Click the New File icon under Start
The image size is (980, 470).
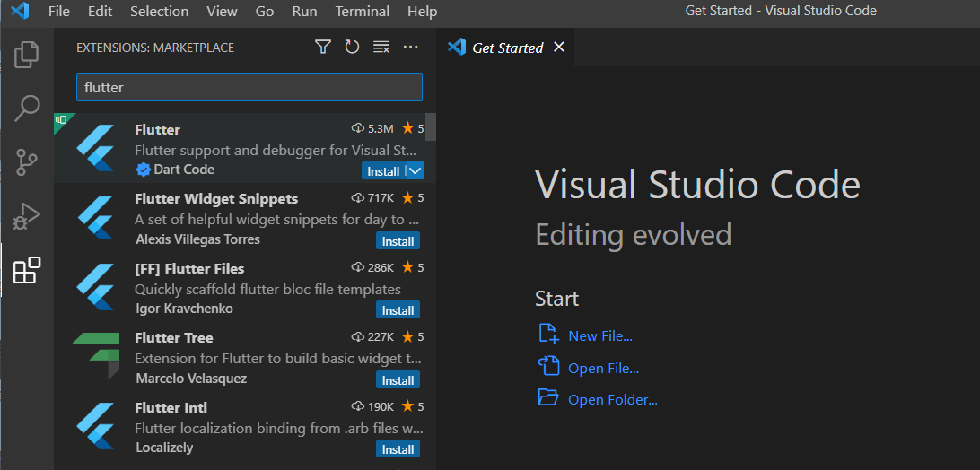click(x=548, y=334)
